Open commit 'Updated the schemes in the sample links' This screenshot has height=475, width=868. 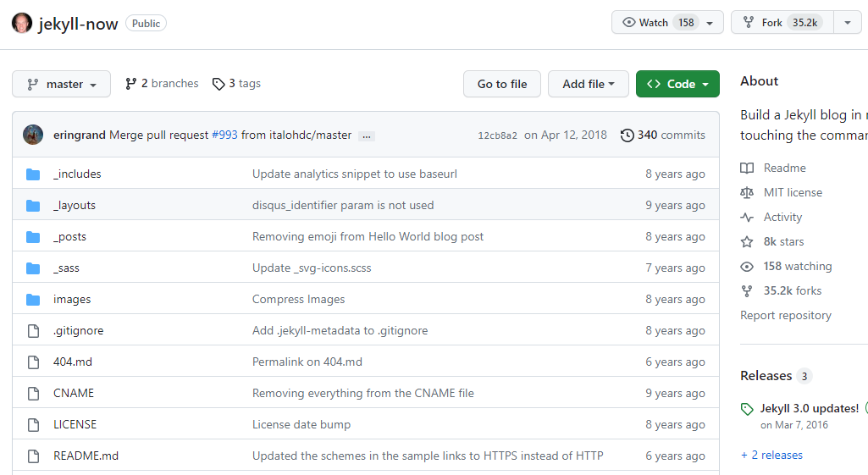428,456
